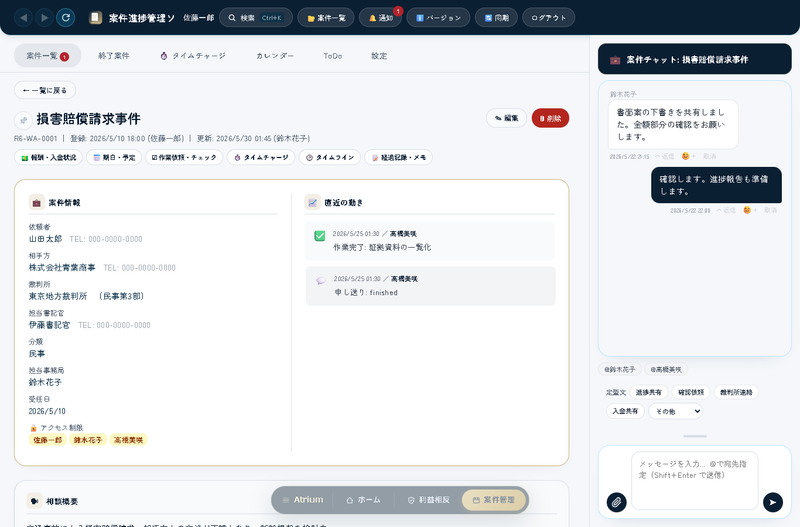The width and height of the screenshot is (800, 527).
Task: Mention @高橋美咲 in chat
Action: (x=666, y=369)
